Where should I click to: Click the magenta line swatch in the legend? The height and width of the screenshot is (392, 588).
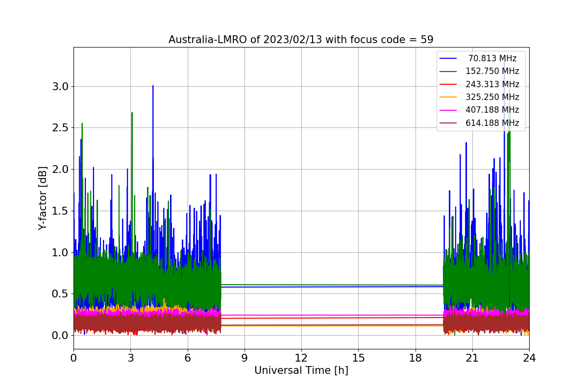click(448, 110)
